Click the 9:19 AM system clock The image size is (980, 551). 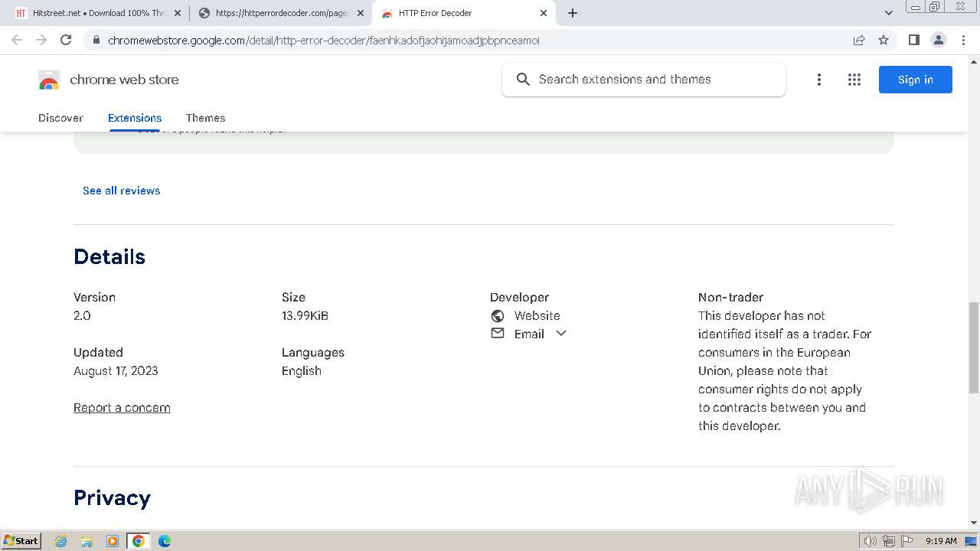tap(941, 541)
